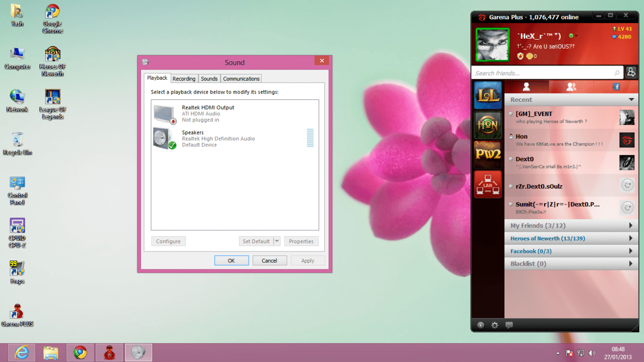Select the Control Panel desktop icon

(x=17, y=190)
